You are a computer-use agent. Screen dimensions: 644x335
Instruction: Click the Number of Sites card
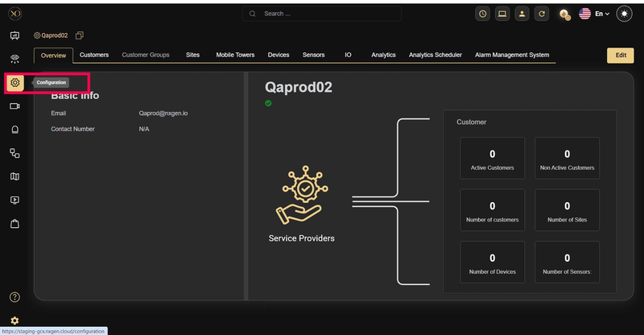point(567,210)
